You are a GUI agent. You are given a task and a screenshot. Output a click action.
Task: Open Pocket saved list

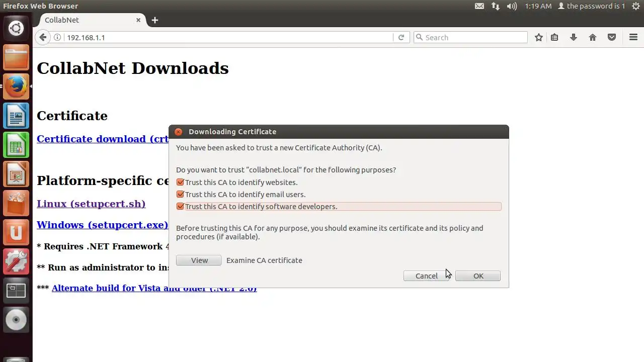tap(612, 37)
